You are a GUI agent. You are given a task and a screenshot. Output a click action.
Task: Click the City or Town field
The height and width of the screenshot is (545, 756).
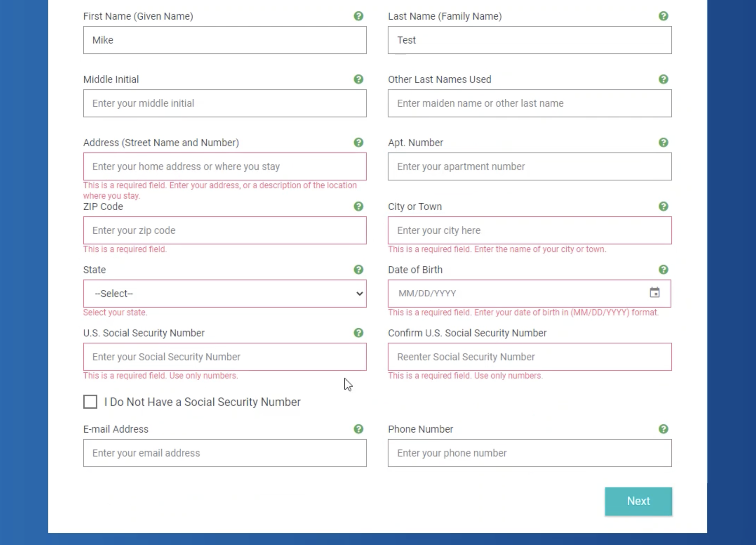pos(529,230)
